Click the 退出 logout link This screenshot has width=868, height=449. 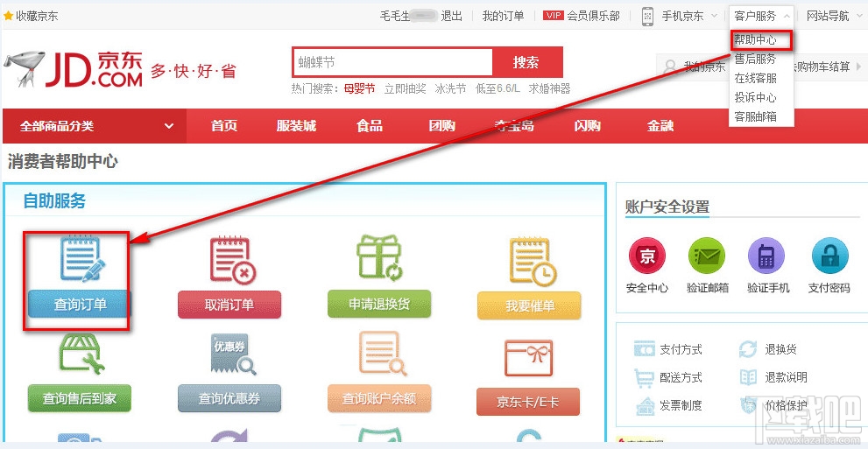452,16
